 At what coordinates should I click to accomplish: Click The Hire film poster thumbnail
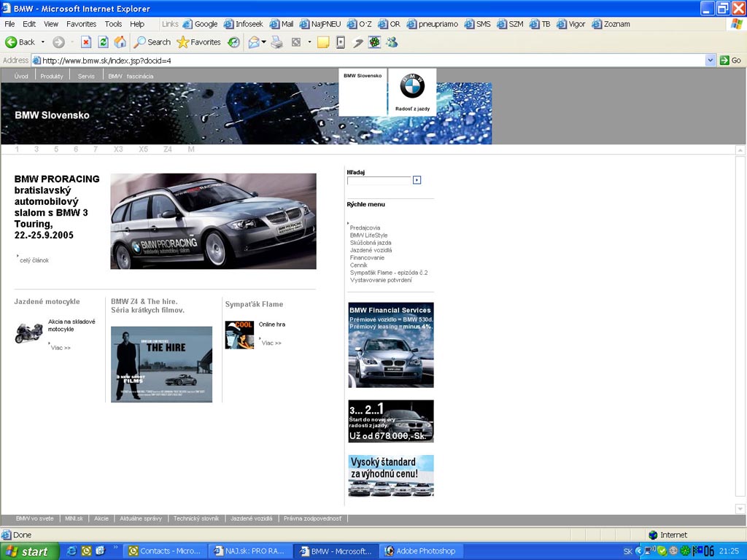(x=161, y=365)
